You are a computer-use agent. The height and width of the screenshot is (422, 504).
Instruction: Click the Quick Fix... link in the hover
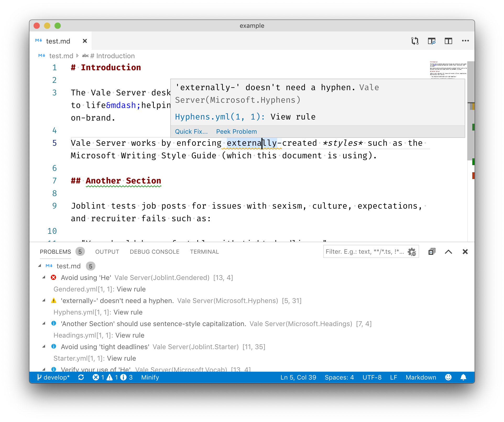[191, 132]
